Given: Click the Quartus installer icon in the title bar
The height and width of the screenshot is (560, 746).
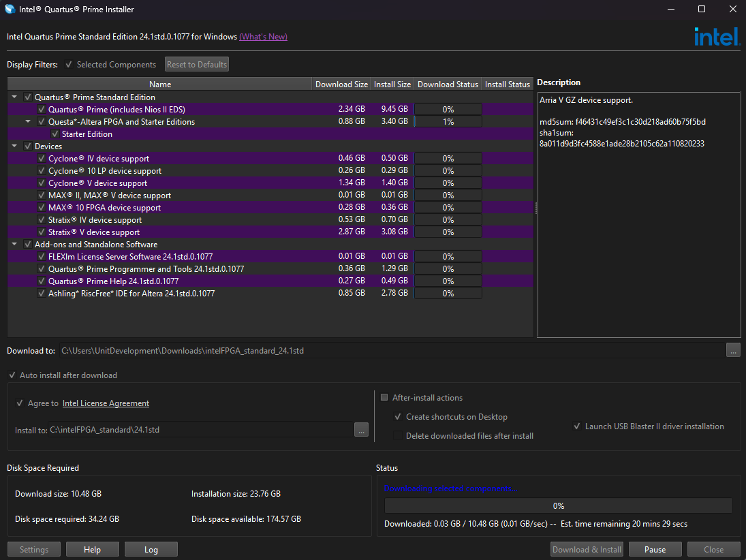Looking at the screenshot, I should [x=10, y=10].
